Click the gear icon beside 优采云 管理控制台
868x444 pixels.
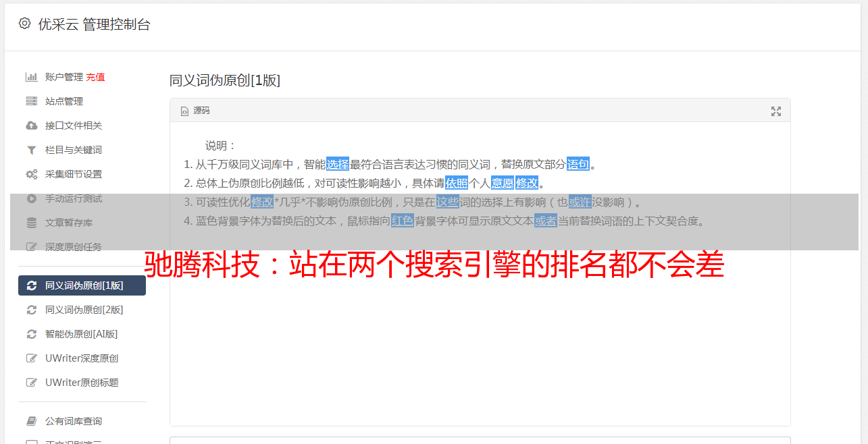25,24
